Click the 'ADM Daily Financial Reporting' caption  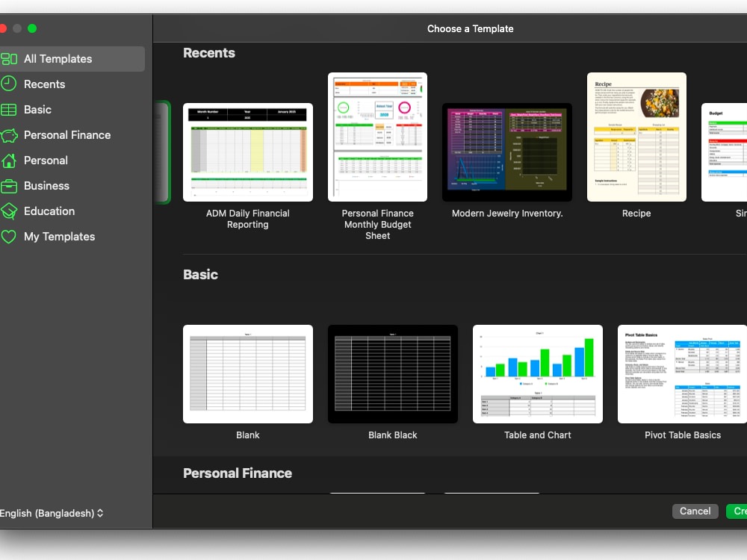coord(248,219)
